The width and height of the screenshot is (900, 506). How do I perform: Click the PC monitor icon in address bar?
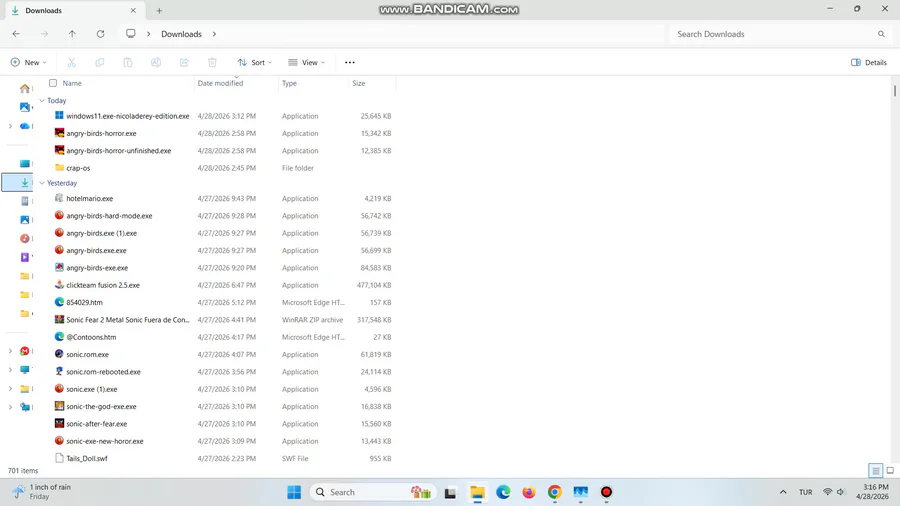tap(131, 34)
